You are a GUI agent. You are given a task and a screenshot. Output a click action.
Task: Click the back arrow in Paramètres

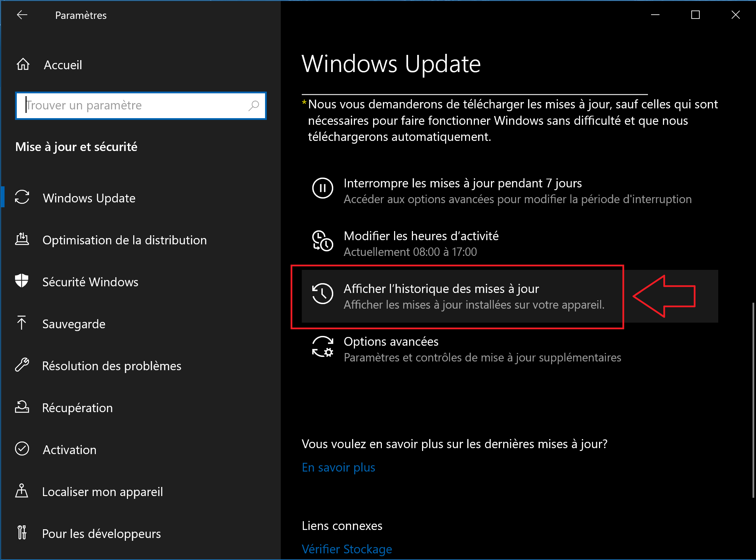tap(22, 15)
